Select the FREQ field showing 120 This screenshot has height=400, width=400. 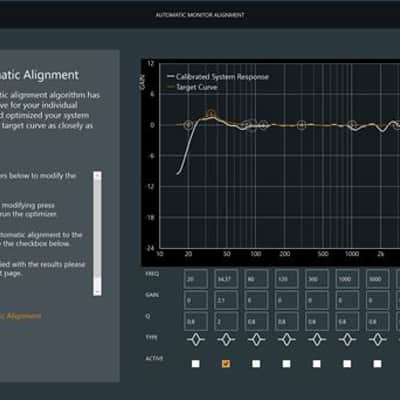[286, 279]
